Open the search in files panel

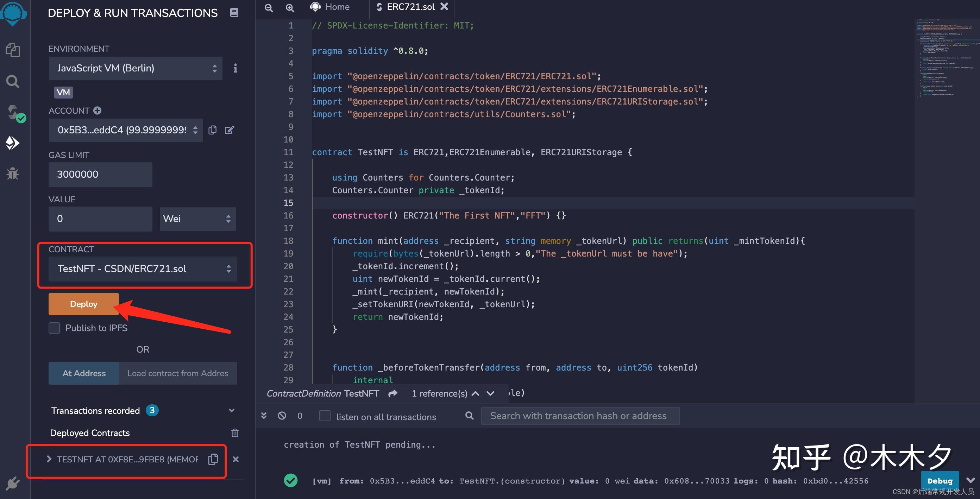pyautogui.click(x=13, y=81)
